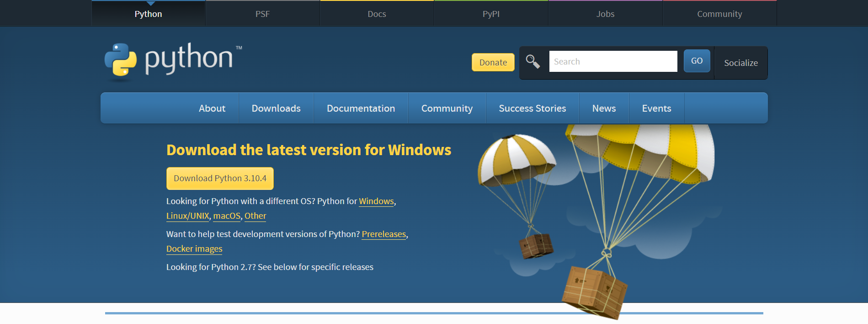This screenshot has width=868, height=324.
Task: Follow the Other OS link
Action: pos(255,216)
